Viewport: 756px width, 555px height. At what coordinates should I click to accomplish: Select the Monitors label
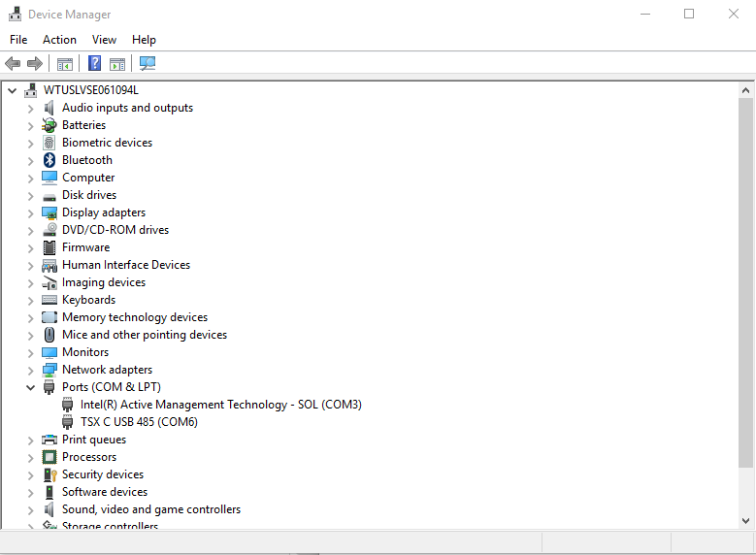pos(85,352)
